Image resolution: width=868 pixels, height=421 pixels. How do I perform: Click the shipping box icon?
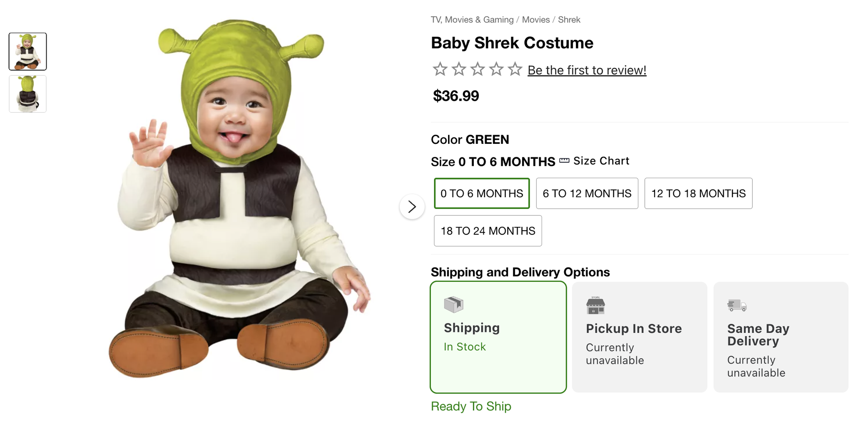click(453, 304)
